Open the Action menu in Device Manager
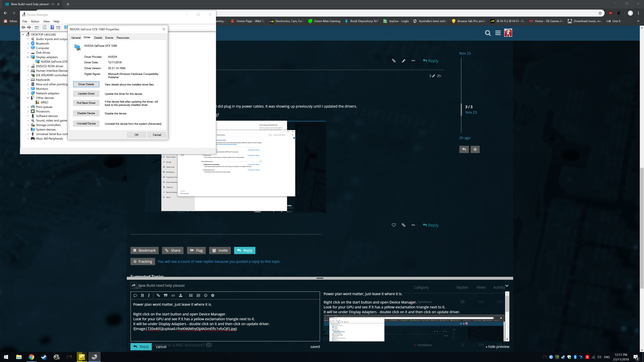The height and width of the screenshot is (362, 644). pyautogui.click(x=35, y=21)
